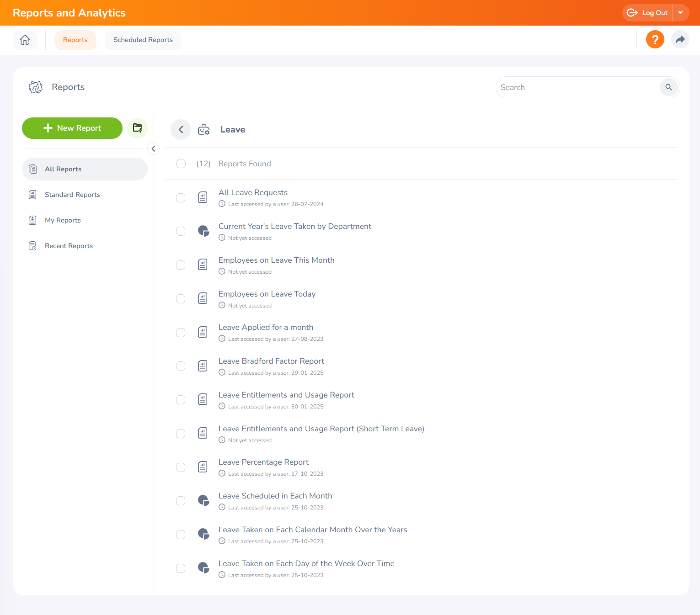
Task: Check the select-all checkbox above the report list
Action: (181, 163)
